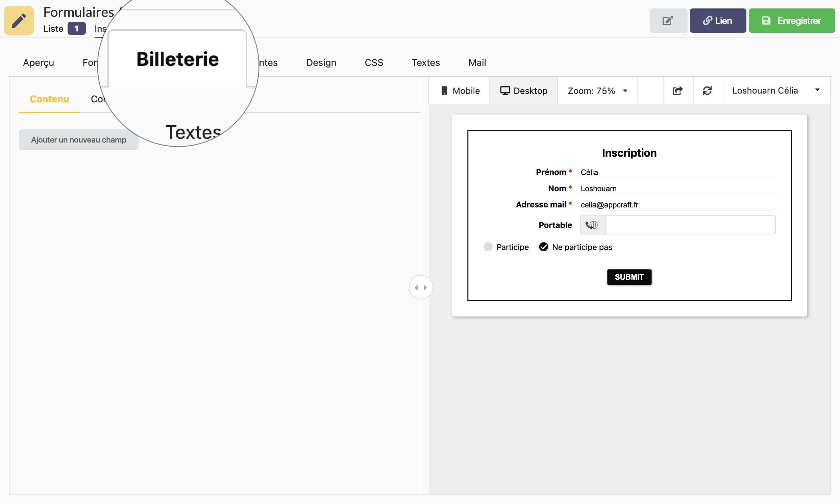Click the Portable phone number input field

[690, 225]
